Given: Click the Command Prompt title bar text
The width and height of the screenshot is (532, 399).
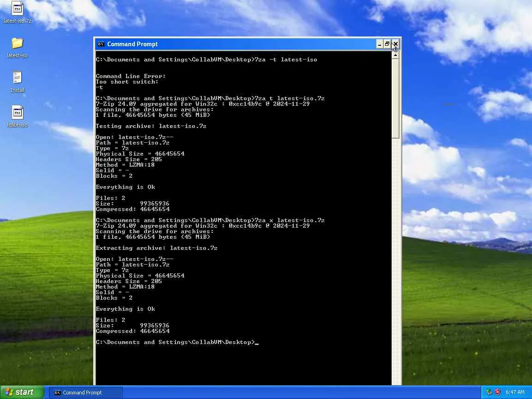Looking at the screenshot, I should coord(133,44).
